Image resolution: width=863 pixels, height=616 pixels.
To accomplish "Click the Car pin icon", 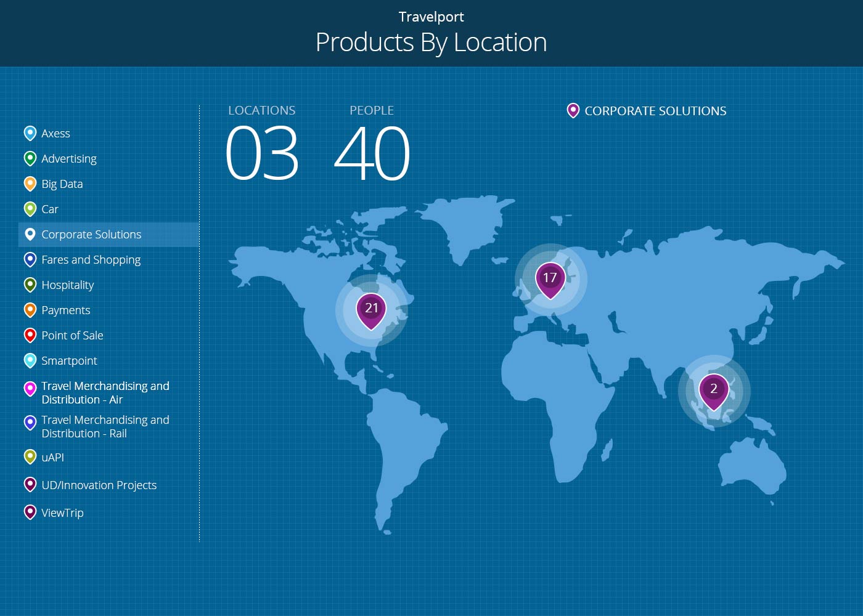I will [x=30, y=209].
